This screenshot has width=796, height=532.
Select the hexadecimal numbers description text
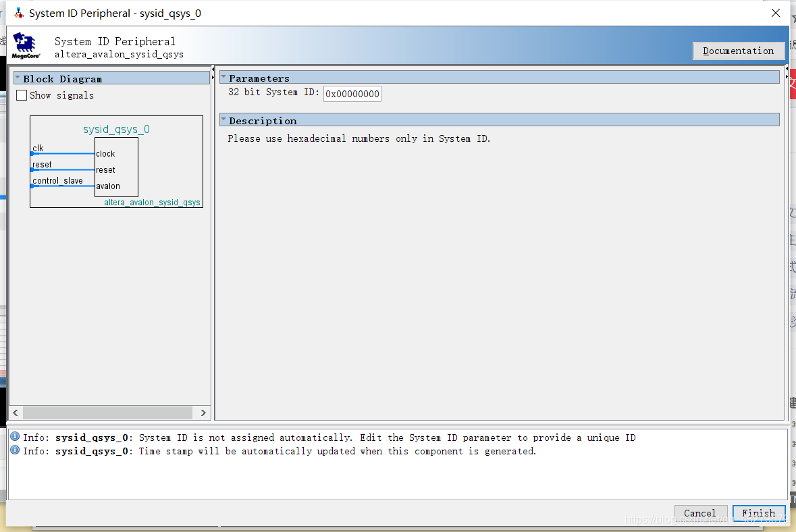[359, 138]
